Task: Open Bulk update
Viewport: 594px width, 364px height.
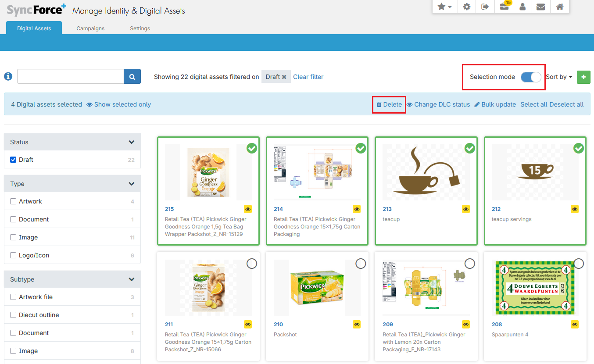Action: pyautogui.click(x=495, y=104)
